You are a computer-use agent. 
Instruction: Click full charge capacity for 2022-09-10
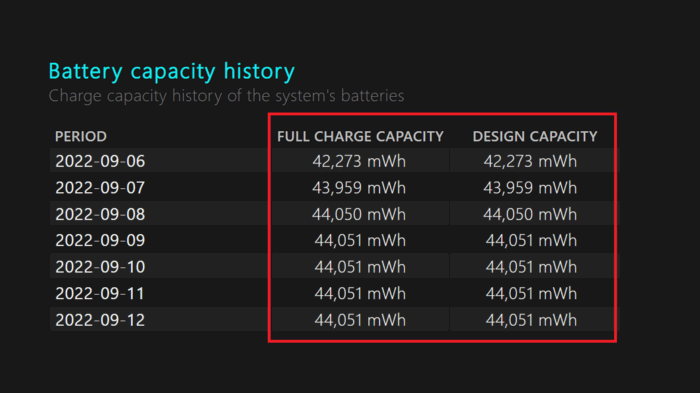[360, 267]
